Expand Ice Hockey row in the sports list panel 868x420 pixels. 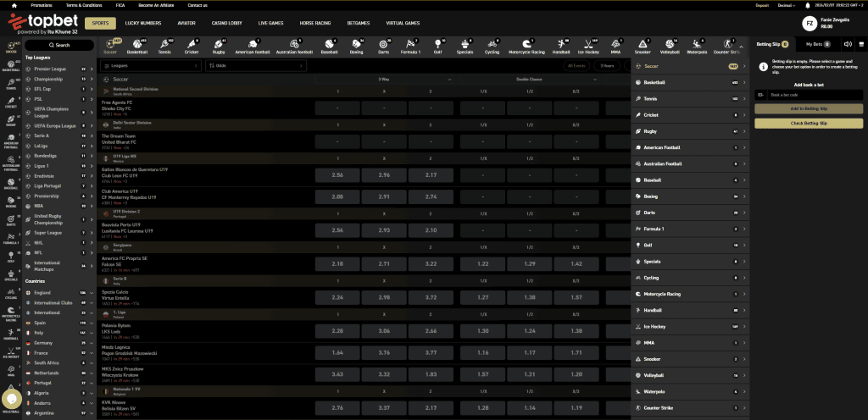click(690, 327)
